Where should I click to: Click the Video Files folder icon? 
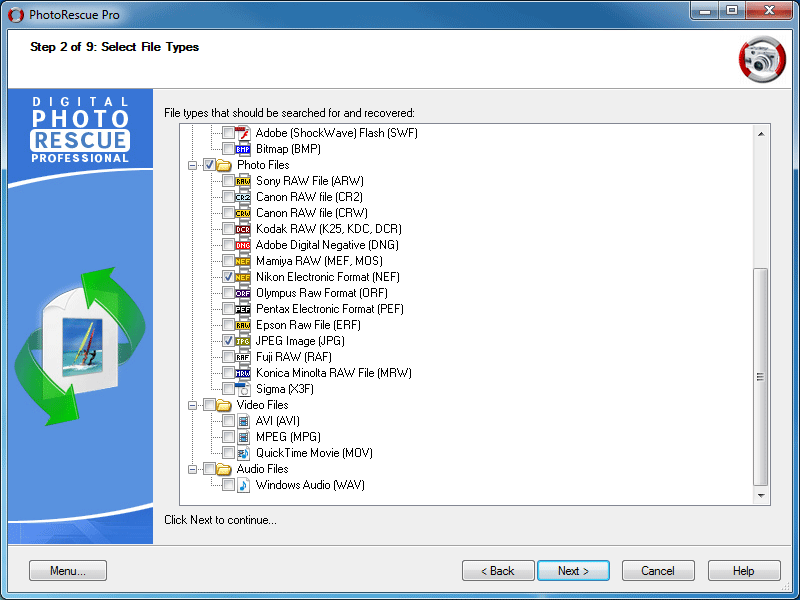tap(223, 405)
